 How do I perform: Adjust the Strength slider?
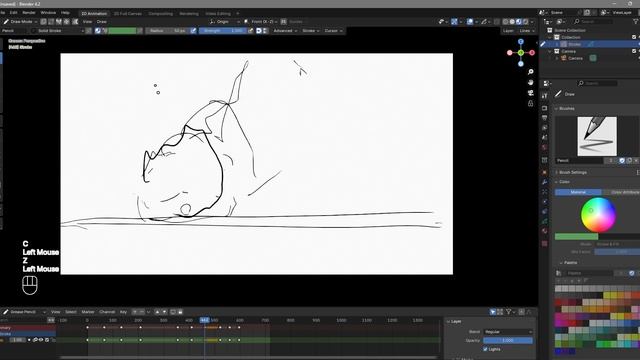tap(223, 31)
